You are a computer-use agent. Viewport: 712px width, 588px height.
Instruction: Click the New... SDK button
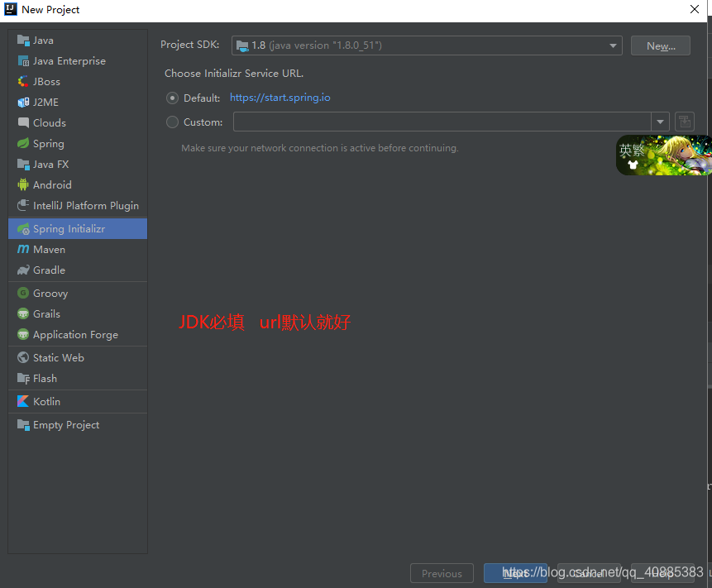tap(661, 45)
